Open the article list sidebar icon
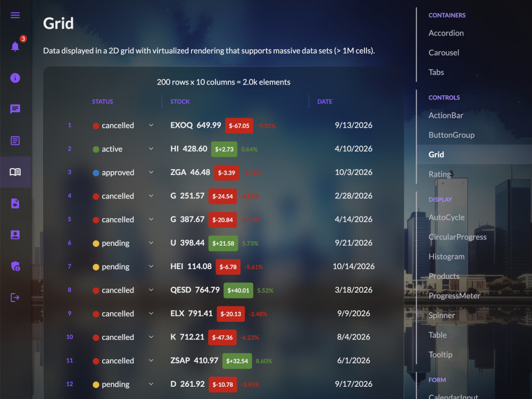532x399 pixels. point(15,140)
